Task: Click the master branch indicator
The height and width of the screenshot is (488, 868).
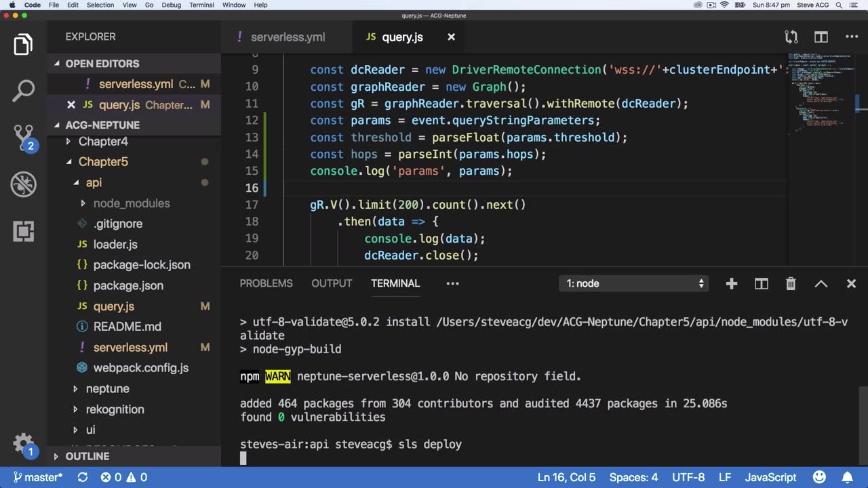Action: click(38, 477)
